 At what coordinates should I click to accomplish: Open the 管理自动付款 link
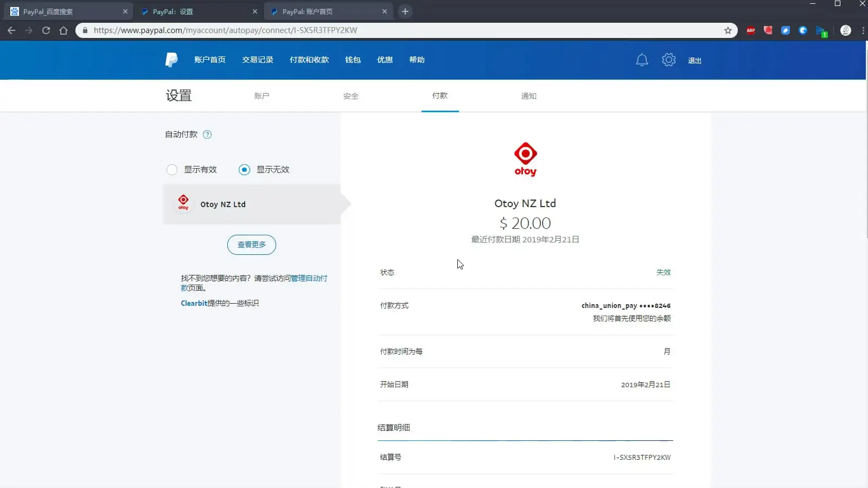point(309,278)
